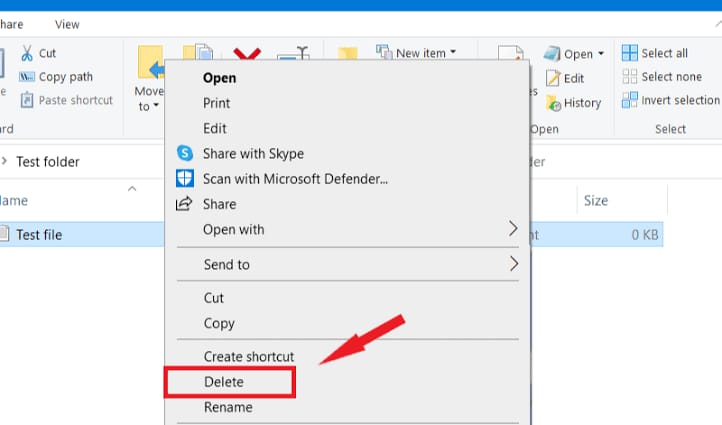Click Copy path in the ribbon
Screen dimensions: 722x425
(x=56, y=77)
